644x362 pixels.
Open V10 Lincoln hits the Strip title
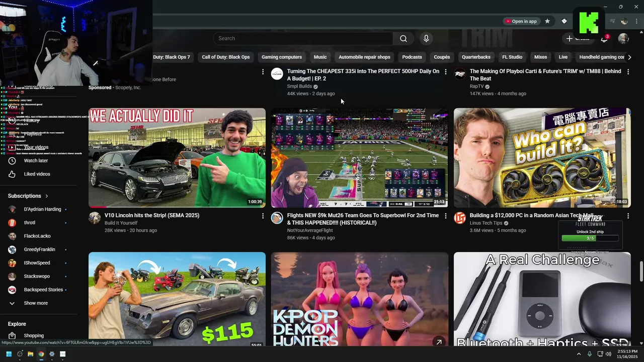(152, 215)
